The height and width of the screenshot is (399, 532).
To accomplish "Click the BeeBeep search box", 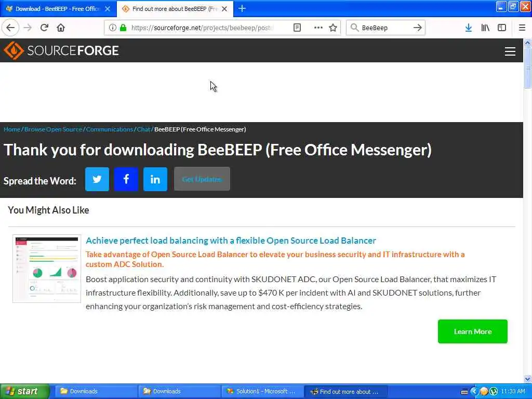I will [385, 28].
